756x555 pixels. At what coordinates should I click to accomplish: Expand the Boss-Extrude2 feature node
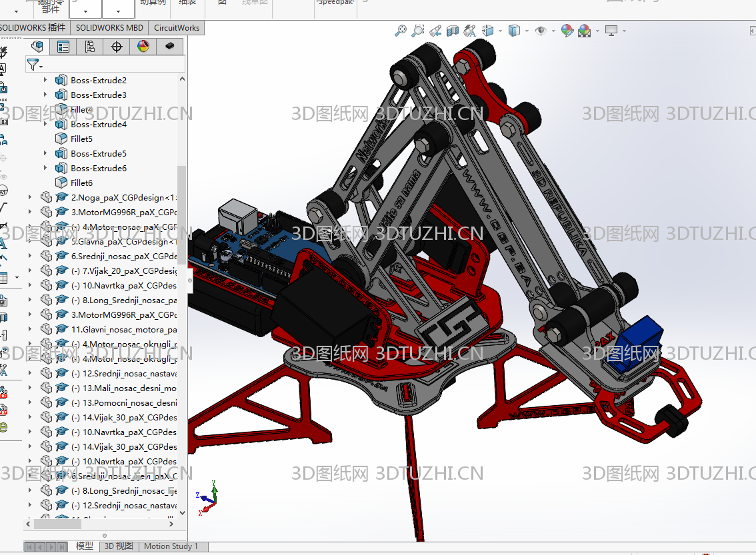click(45, 80)
